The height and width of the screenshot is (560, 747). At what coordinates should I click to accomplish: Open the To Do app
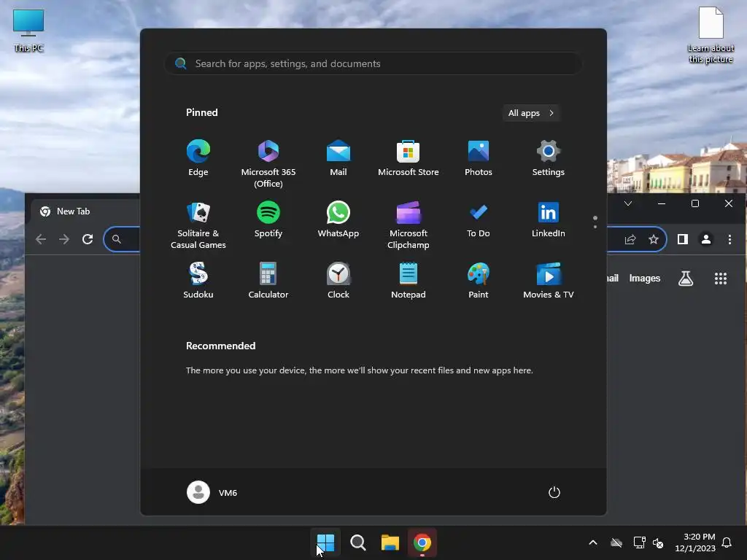[479, 219]
